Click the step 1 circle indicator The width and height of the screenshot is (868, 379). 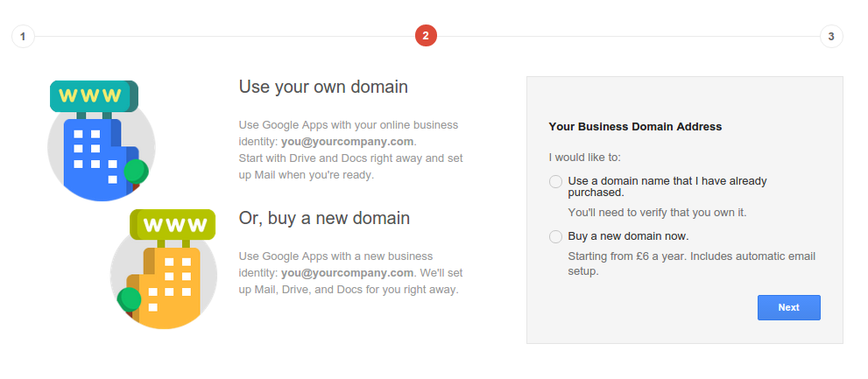pos(23,37)
